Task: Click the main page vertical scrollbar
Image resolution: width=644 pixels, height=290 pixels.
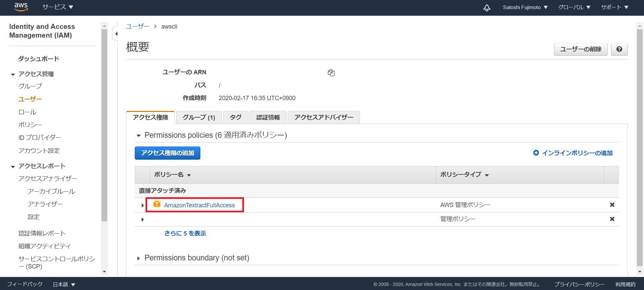Action: point(640,148)
